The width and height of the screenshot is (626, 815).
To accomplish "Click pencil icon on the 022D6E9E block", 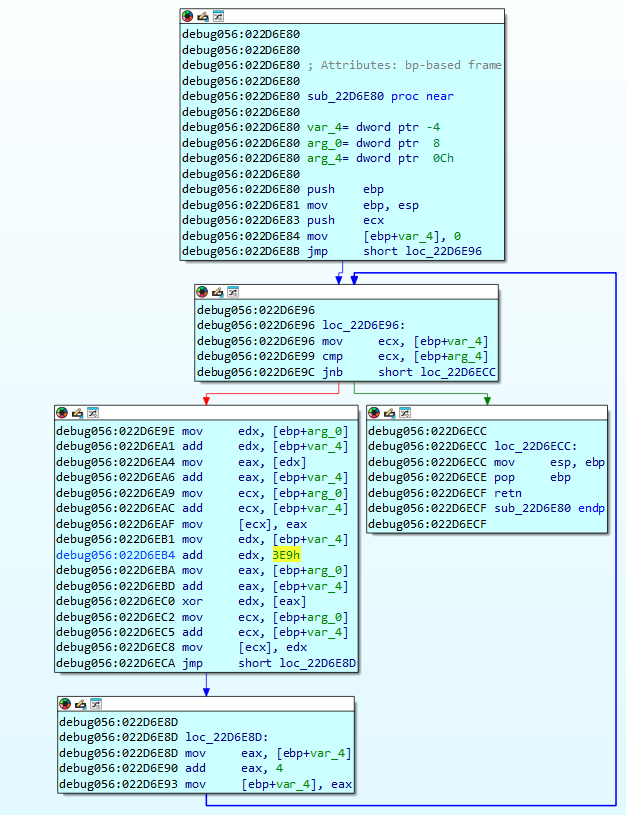I will pos(77,413).
